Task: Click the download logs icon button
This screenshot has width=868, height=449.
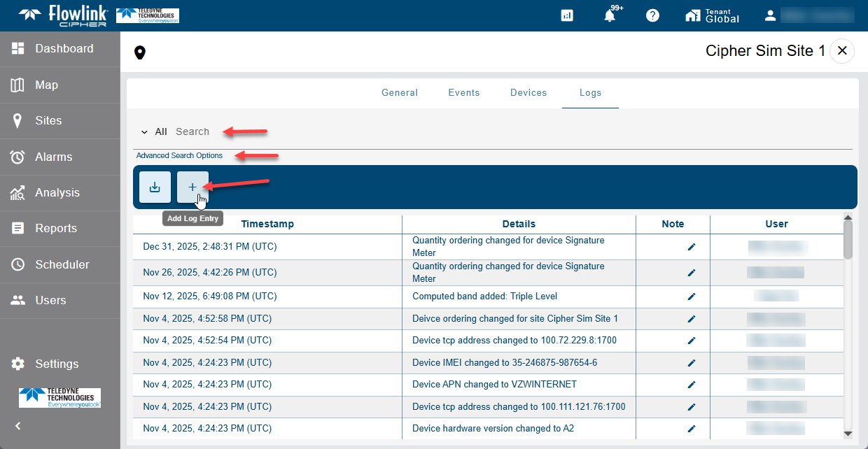Action: [155, 187]
